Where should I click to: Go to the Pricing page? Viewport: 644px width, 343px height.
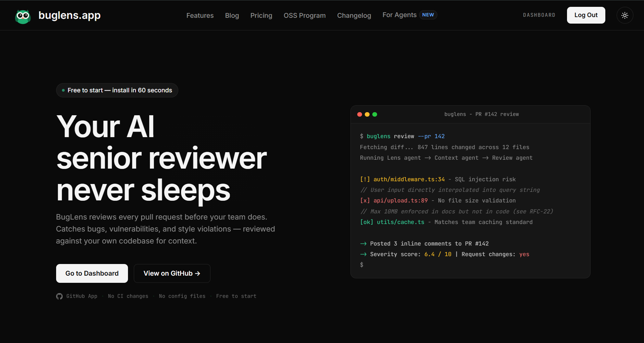(x=261, y=15)
